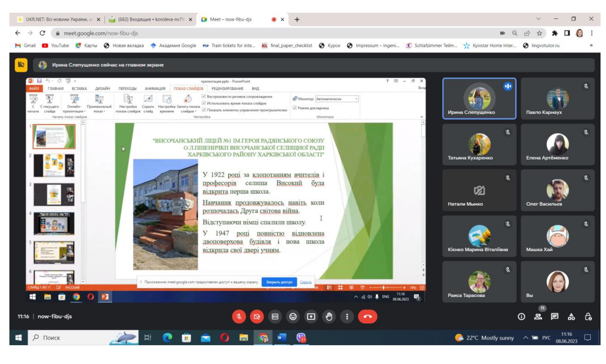Image resolution: width=606 pixels, height=364 pixels.
Task: Open meeting details info icon
Action: click(x=521, y=317)
